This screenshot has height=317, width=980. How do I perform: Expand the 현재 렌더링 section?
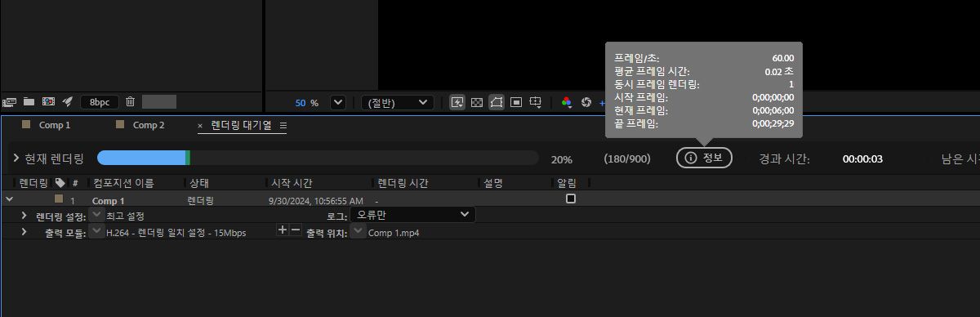point(16,158)
